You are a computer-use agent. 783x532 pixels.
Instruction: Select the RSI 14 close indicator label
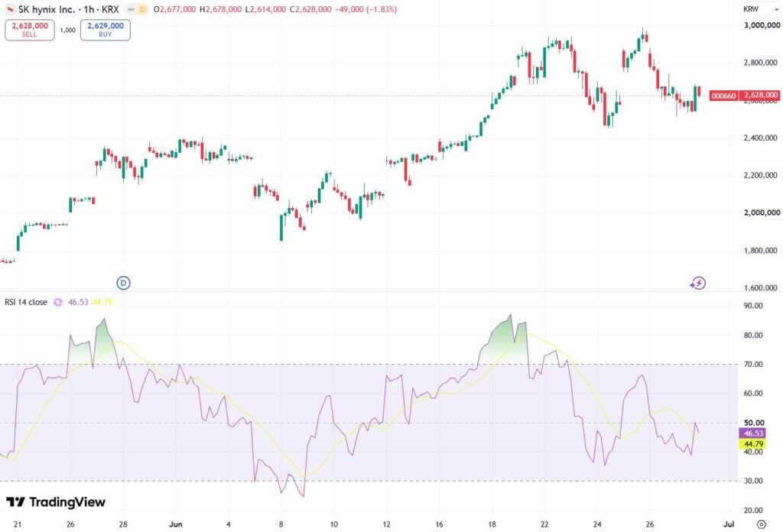pos(26,302)
